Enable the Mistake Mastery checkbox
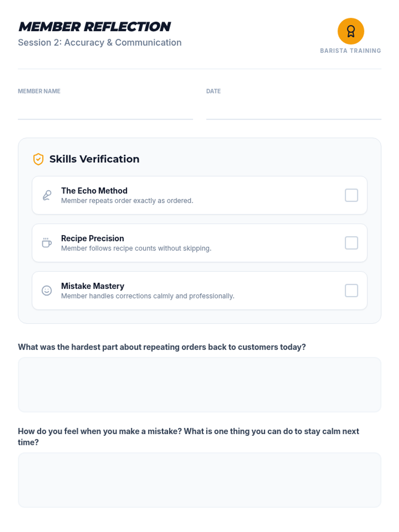This screenshot has width=399, height=532. [x=351, y=291]
